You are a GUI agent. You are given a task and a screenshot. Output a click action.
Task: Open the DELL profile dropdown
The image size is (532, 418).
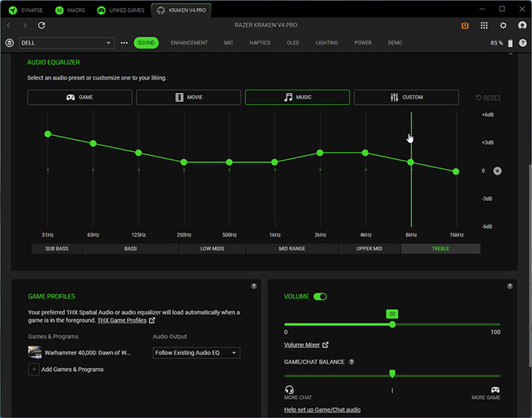(x=67, y=43)
